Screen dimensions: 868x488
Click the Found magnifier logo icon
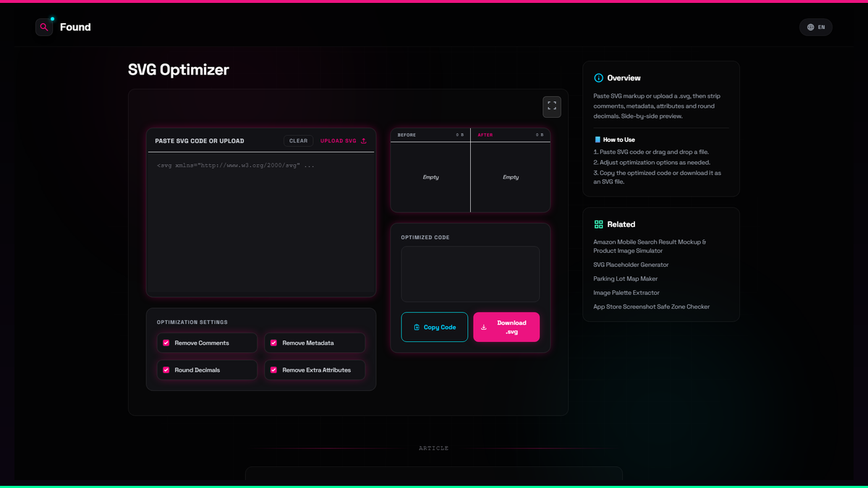pos(44,27)
